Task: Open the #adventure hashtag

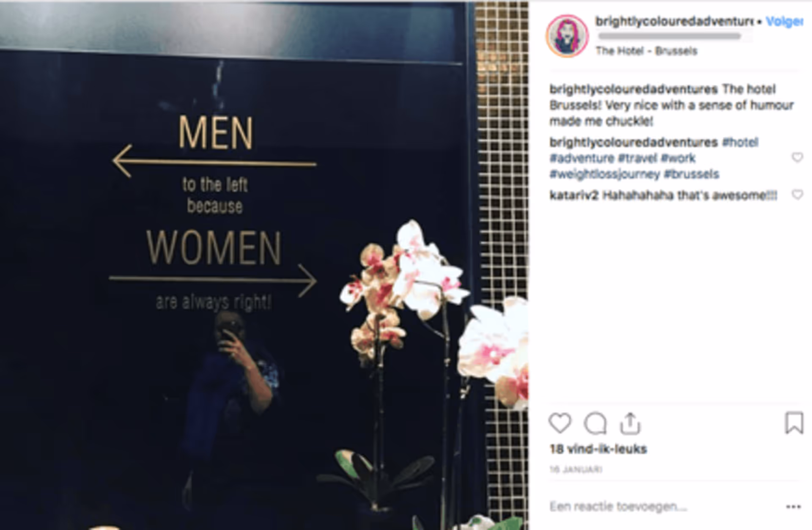Action: pos(582,158)
